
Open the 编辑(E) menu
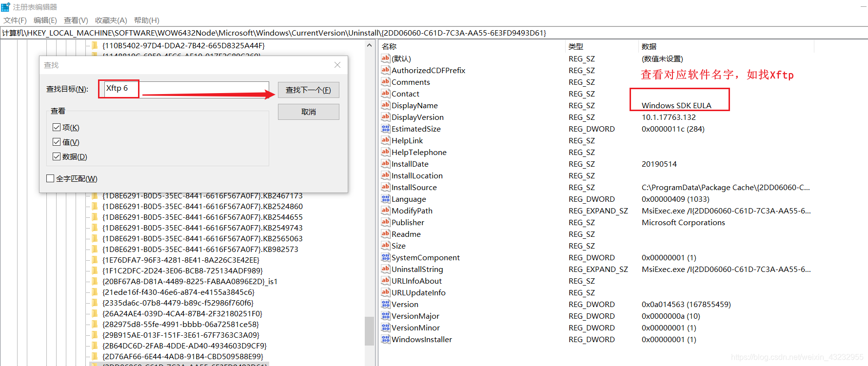[45, 20]
